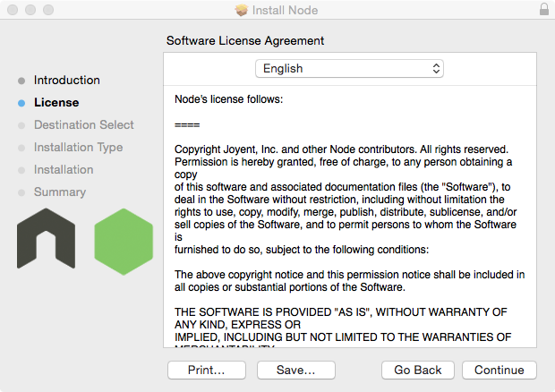Close the Install Node window
Screen dimensions: 555x392
(x=12, y=9)
